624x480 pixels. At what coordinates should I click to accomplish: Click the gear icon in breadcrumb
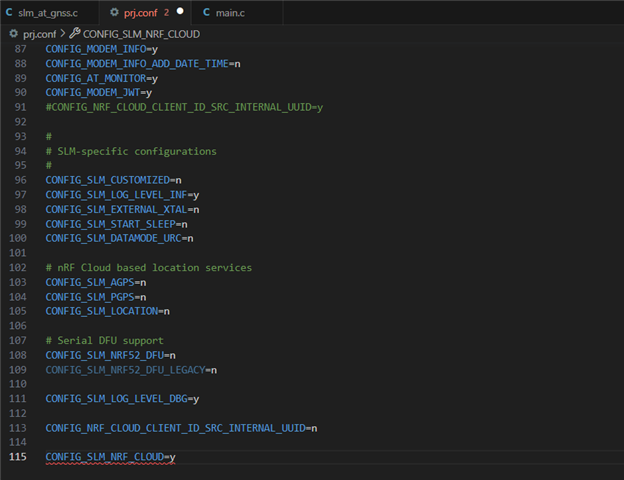click(x=14, y=34)
